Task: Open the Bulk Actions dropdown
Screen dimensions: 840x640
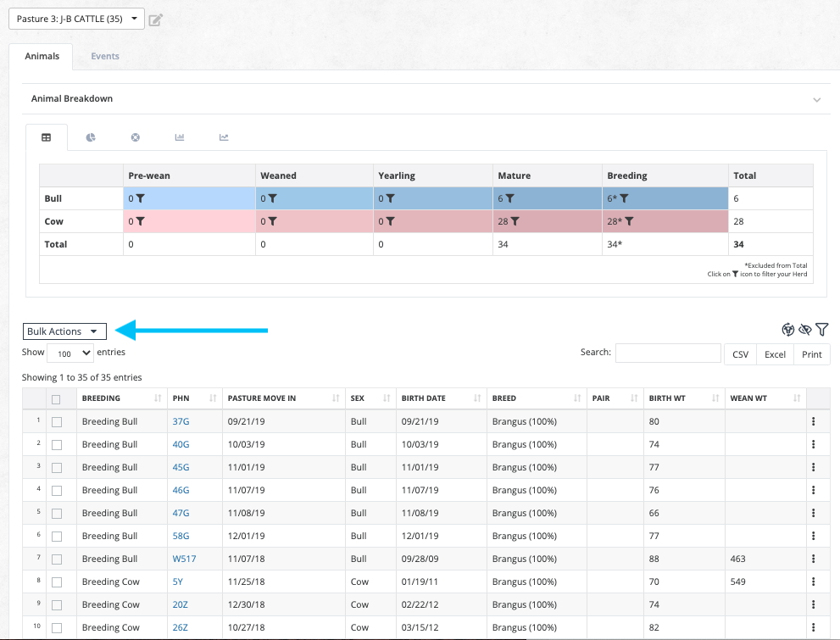Action: 64,331
